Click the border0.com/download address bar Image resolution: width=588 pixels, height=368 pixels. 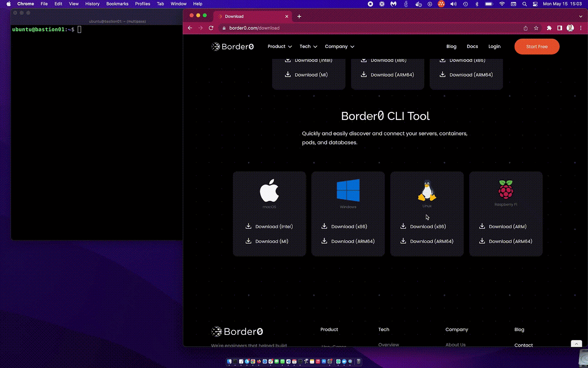(x=371, y=28)
